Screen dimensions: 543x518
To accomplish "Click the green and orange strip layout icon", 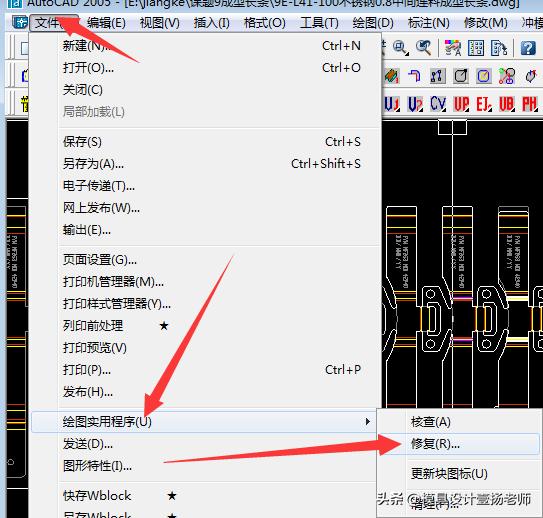I will point(392,76).
